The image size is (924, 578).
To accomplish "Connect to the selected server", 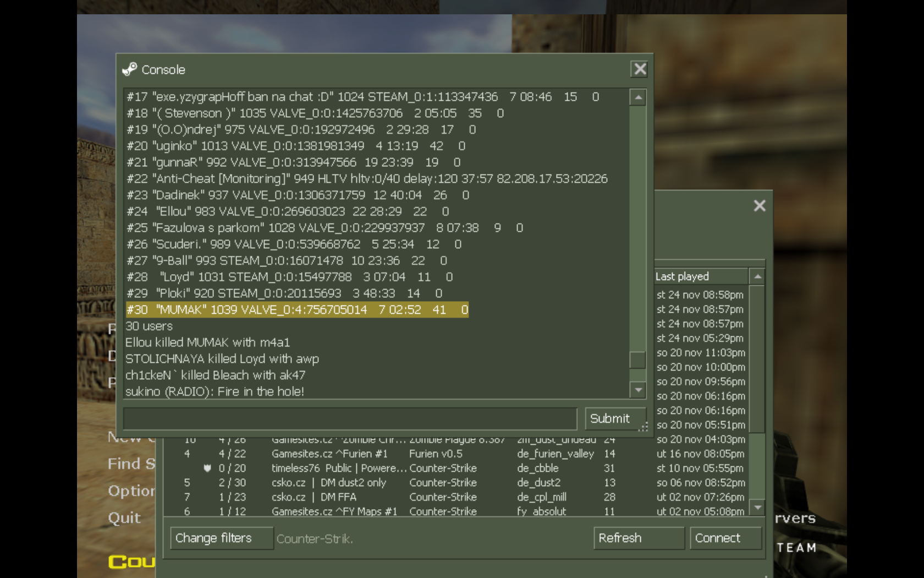I will pos(725,538).
